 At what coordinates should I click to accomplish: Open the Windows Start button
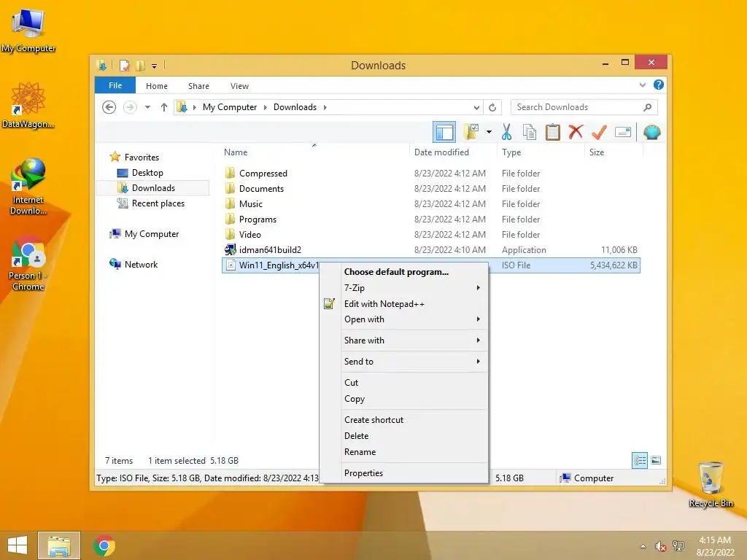[x=18, y=545]
